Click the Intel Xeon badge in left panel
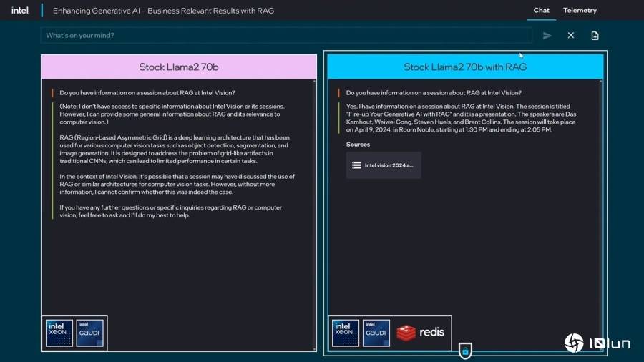 coord(59,333)
